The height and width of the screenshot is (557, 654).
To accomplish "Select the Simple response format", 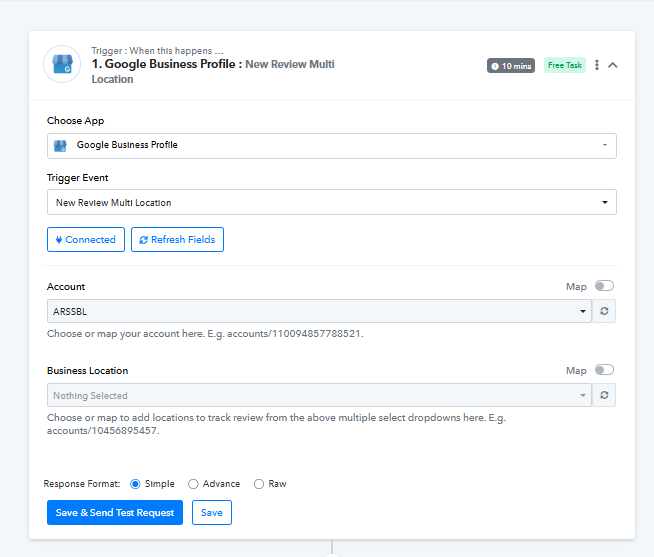I will point(135,484).
